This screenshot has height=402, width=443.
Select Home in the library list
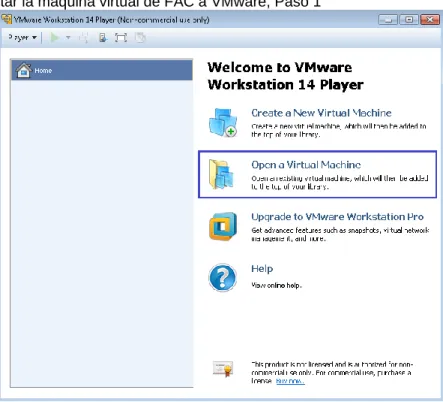point(102,70)
